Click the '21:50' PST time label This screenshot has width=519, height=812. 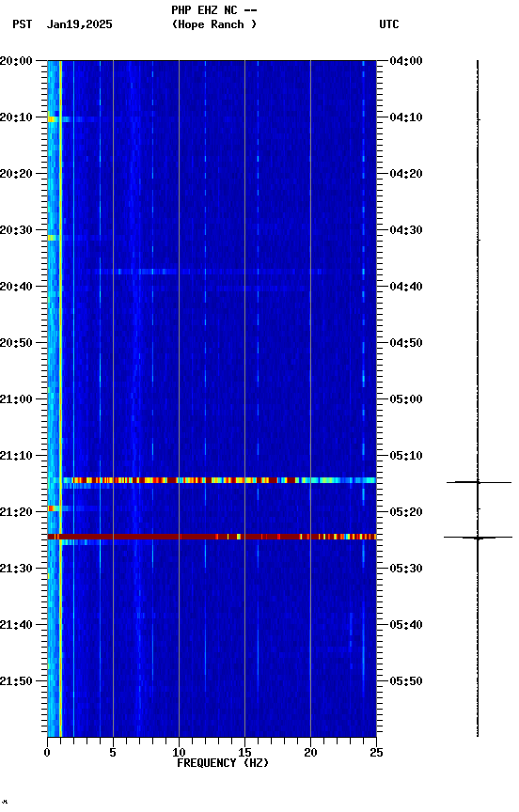[x=16, y=681]
